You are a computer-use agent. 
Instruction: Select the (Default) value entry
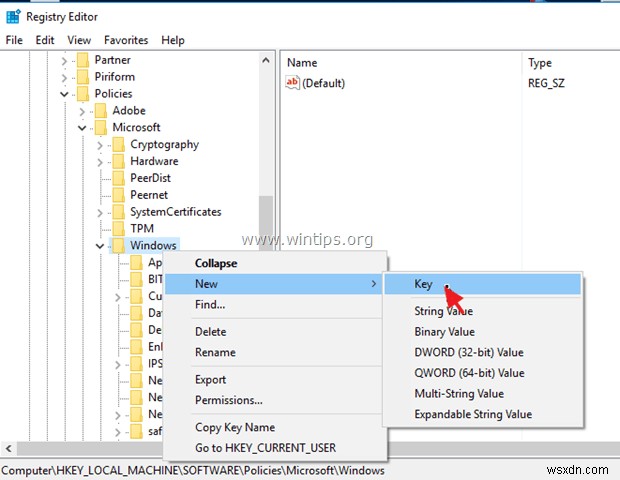point(323,83)
